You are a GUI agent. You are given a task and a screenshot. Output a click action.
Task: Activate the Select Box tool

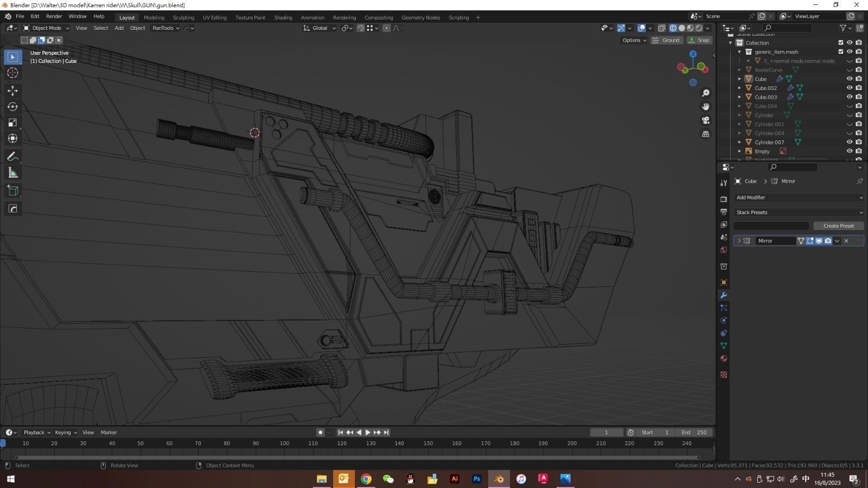click(12, 57)
